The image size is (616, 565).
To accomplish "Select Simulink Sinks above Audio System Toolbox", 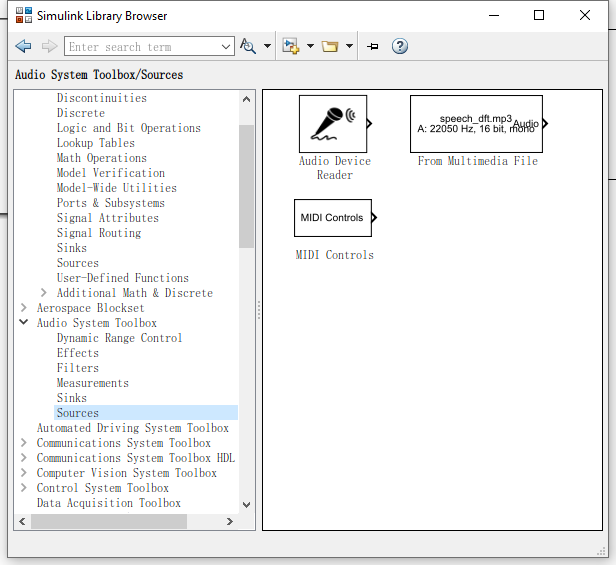I will click(x=72, y=248).
